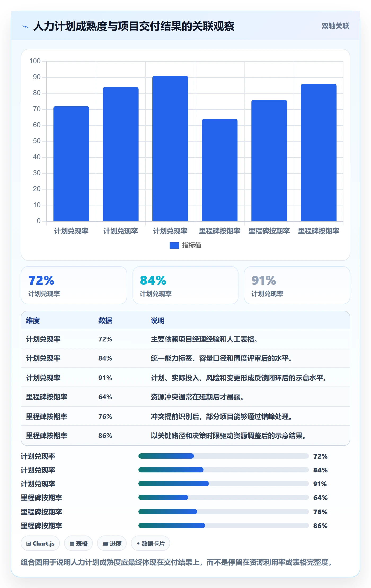Click the 86 value bar in the chart
This screenshot has width=371, height=588.
(319, 152)
